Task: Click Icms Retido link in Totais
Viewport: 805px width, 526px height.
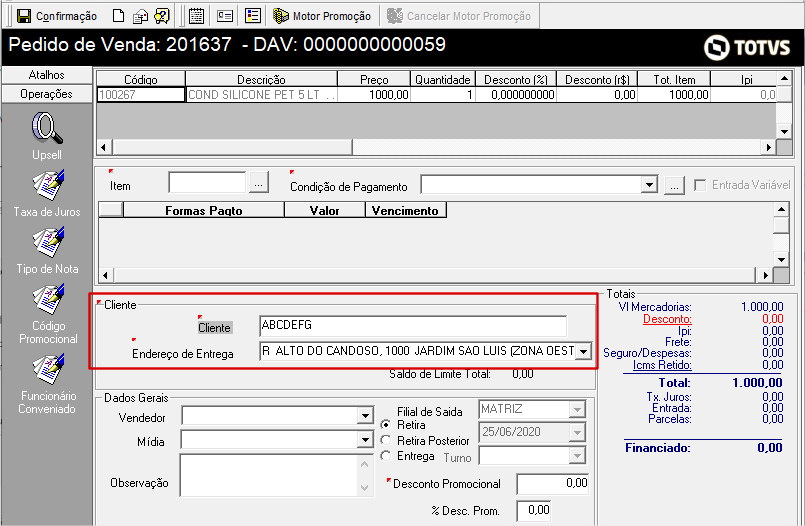Action: [662, 365]
